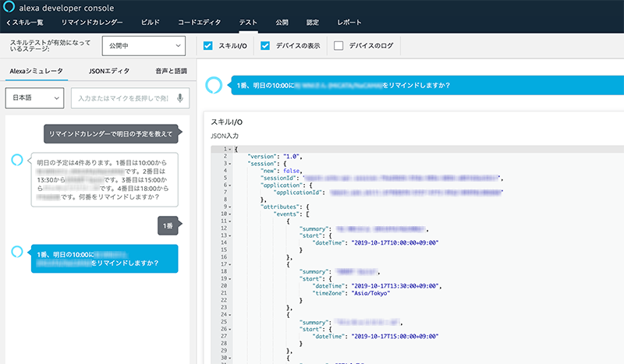Collapse start fold arrow at line 19

(230, 279)
